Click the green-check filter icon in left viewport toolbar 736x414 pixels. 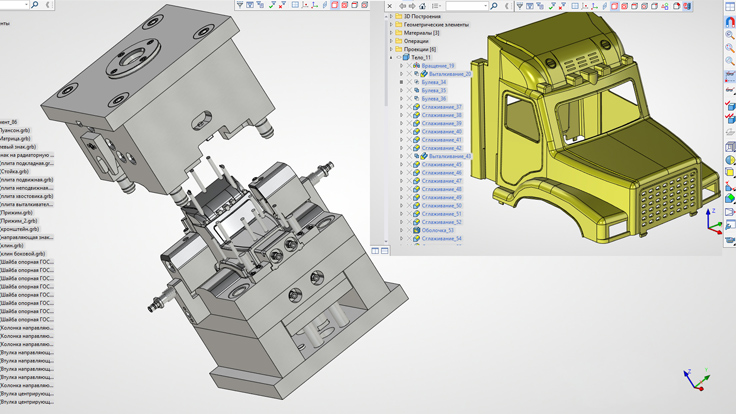[x=272, y=5]
